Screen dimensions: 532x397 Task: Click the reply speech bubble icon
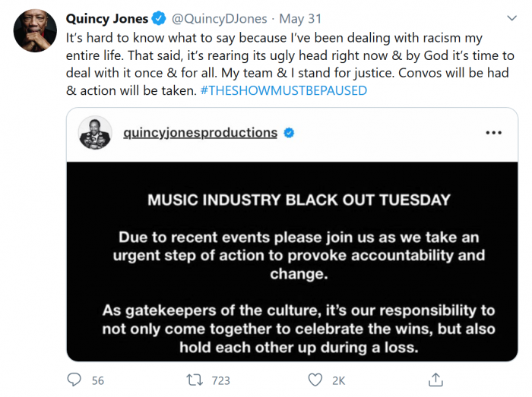pos(74,380)
